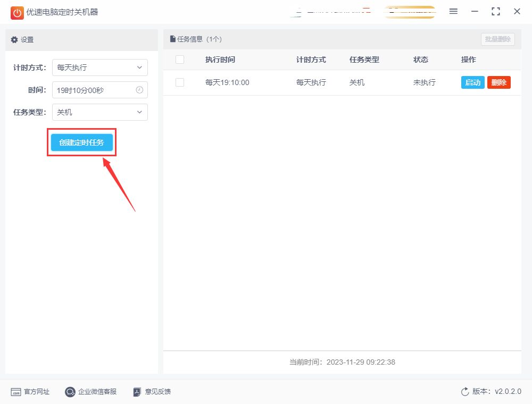Click the version refresh icon
Viewport: 532px width, 404px height.
(465, 391)
